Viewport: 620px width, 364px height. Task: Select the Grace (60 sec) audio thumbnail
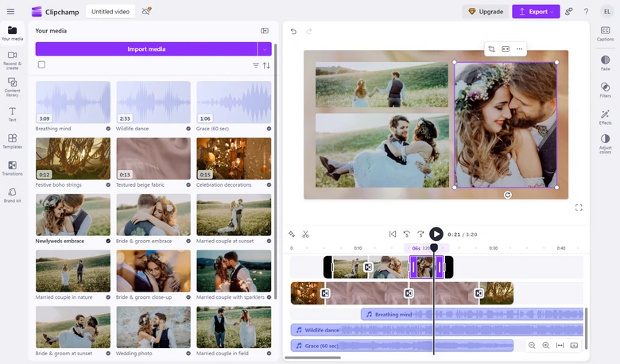coord(234,102)
